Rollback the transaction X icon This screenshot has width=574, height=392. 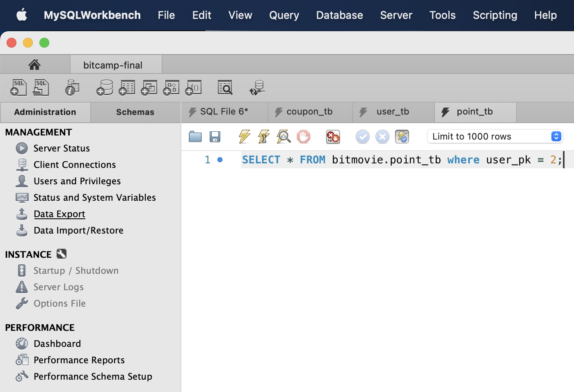(382, 137)
